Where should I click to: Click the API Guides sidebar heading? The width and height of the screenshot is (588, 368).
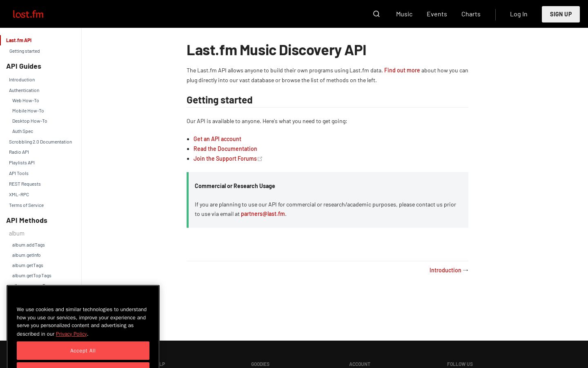point(24,66)
